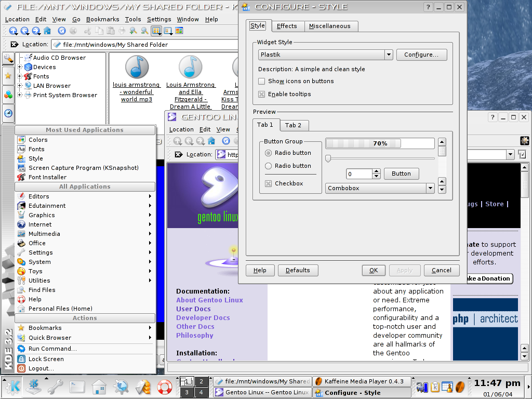
Task: Open Plastik widget style dropdown
Action: (389, 55)
